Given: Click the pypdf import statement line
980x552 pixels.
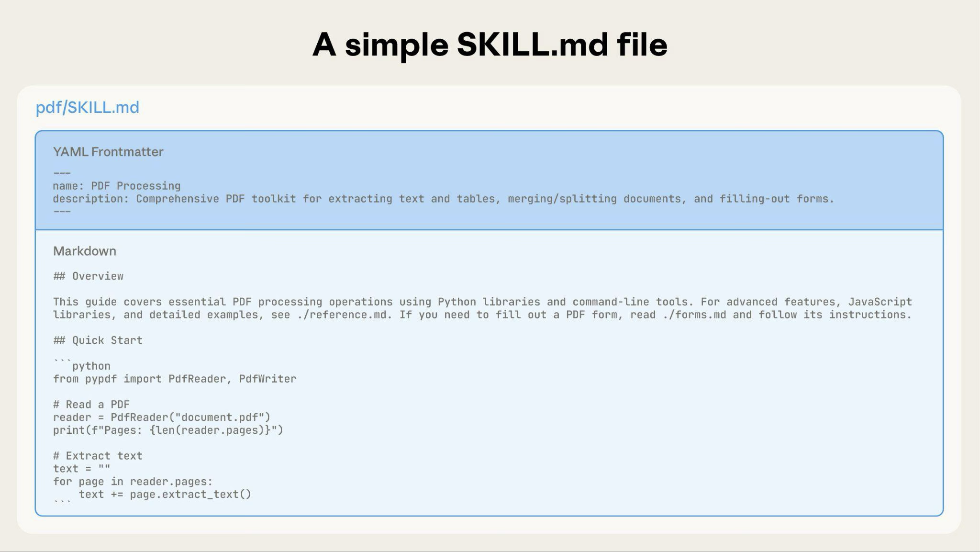Looking at the screenshot, I should pos(175,379).
